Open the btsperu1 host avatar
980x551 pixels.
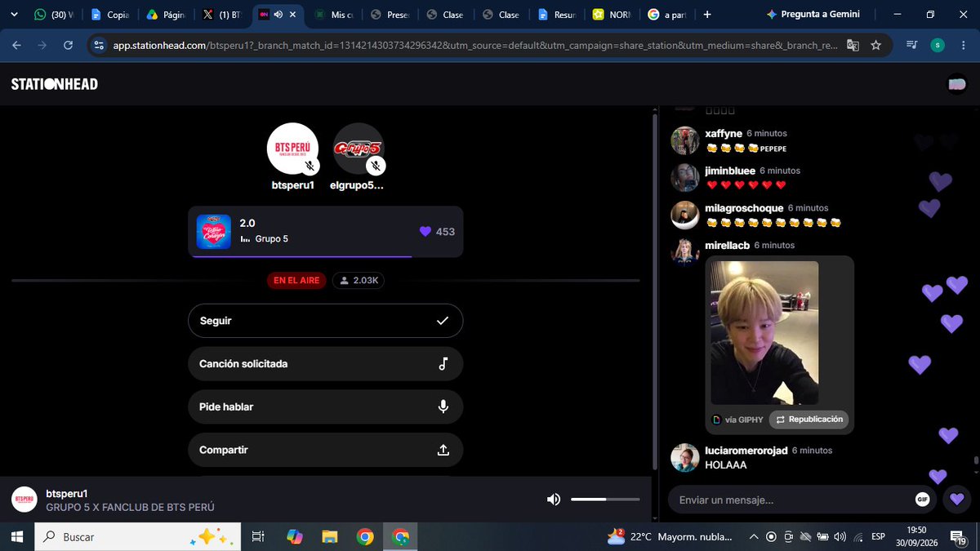click(x=292, y=149)
